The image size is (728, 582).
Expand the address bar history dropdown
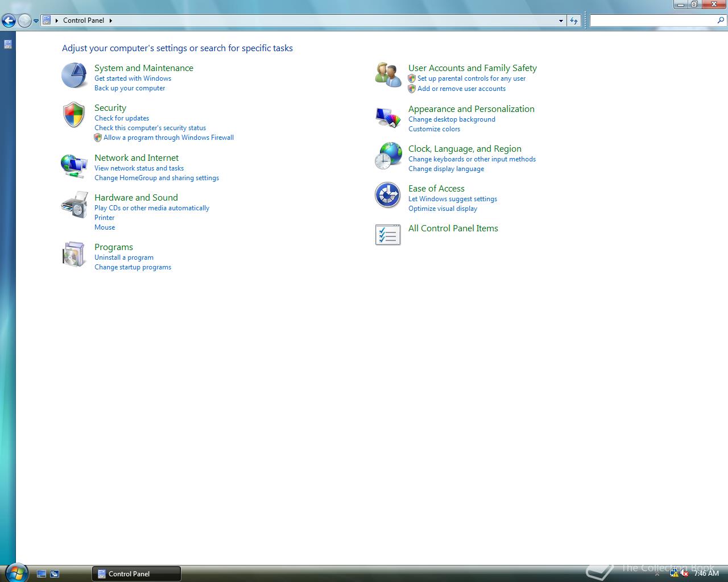click(561, 20)
